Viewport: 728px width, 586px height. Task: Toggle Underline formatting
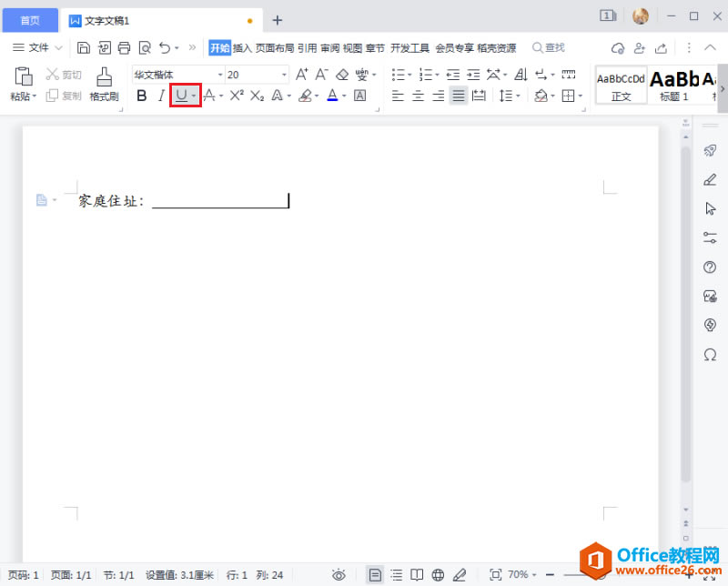(x=181, y=96)
